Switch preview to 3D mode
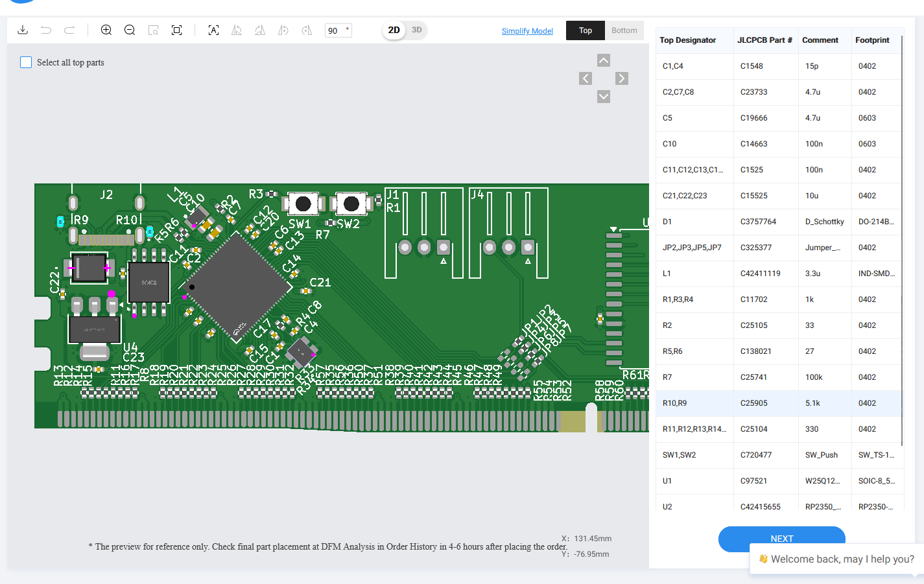The image size is (924, 584). point(417,30)
